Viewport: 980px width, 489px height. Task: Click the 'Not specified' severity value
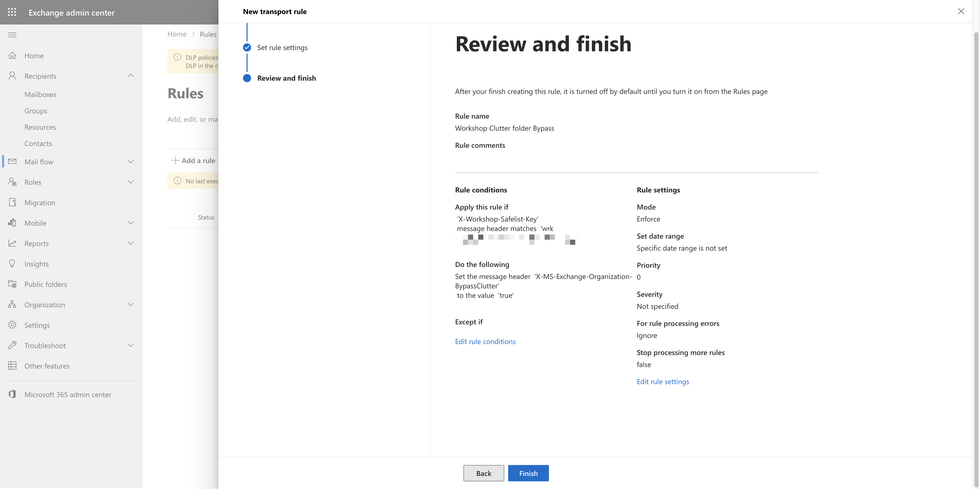657,306
